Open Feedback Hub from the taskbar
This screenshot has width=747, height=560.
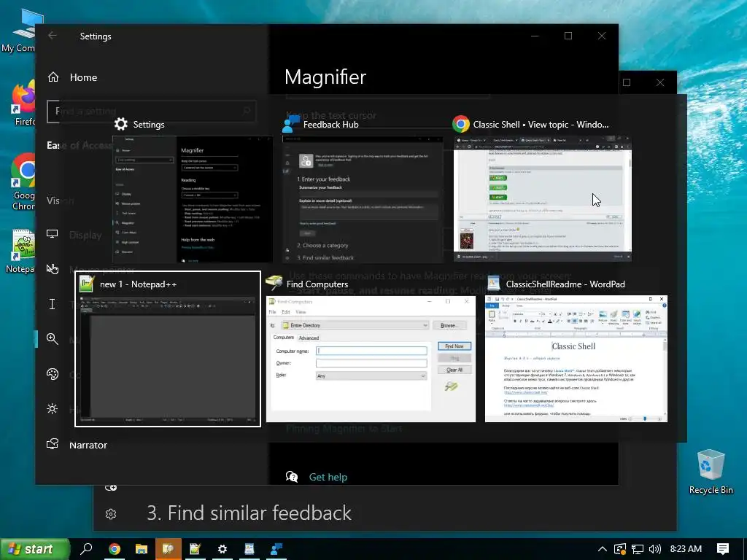point(276,549)
